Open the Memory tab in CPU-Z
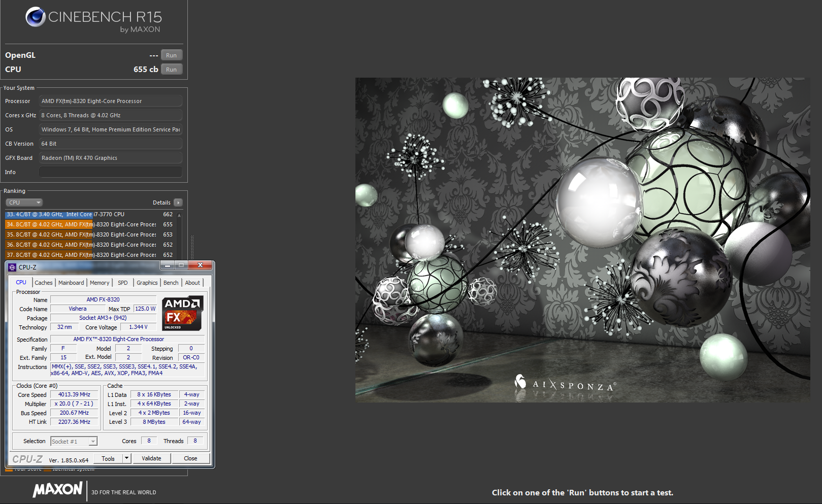Viewport: 822px width, 504px height. pyautogui.click(x=100, y=283)
